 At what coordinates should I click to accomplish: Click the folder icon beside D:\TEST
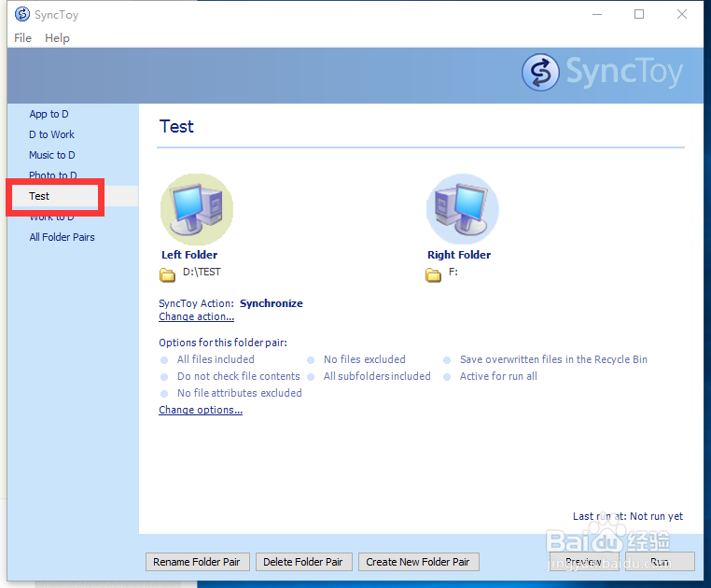click(x=167, y=274)
